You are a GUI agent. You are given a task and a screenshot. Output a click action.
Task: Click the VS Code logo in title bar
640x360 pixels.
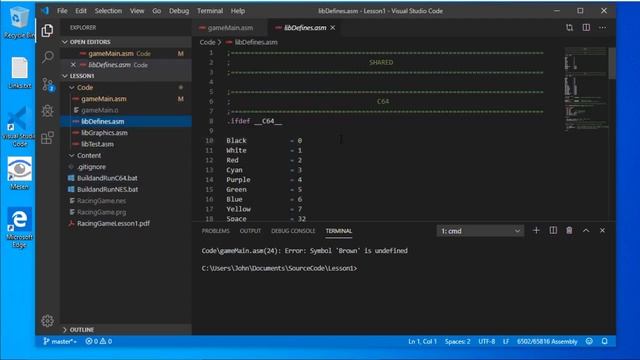(45, 11)
